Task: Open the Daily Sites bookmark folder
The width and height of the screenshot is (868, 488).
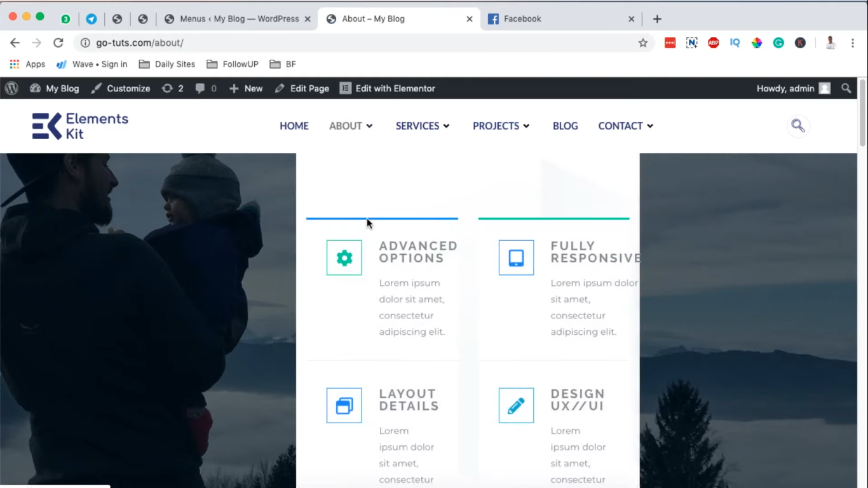Action: pos(167,64)
